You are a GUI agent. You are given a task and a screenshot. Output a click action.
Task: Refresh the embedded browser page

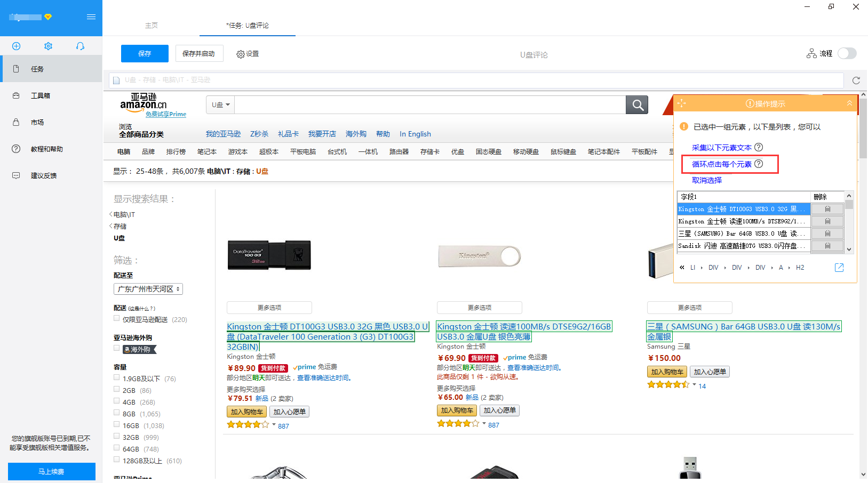[x=856, y=80]
